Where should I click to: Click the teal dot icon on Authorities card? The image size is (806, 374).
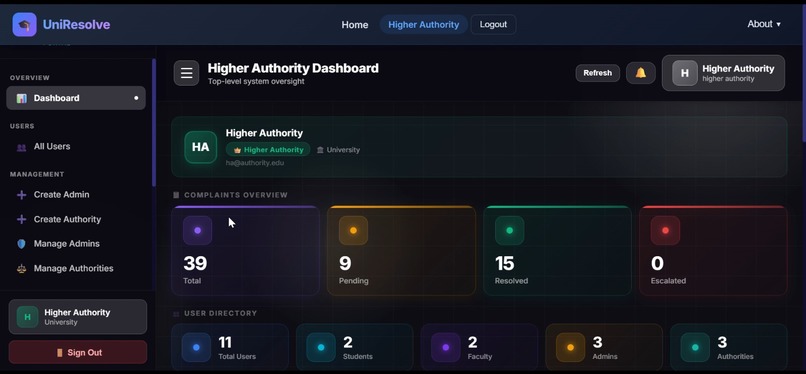(x=695, y=347)
